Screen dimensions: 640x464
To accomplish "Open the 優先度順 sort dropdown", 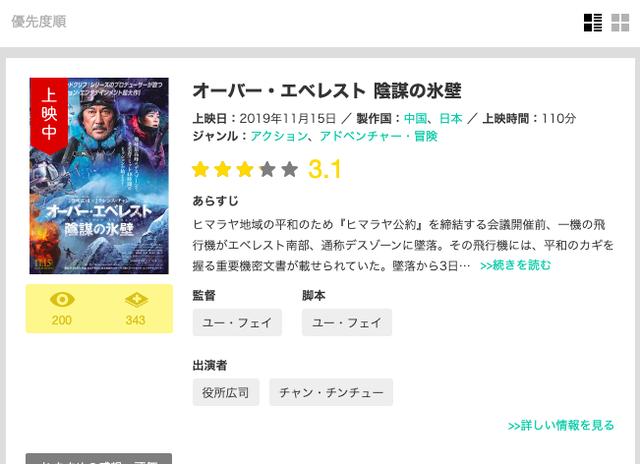I will click(39, 22).
